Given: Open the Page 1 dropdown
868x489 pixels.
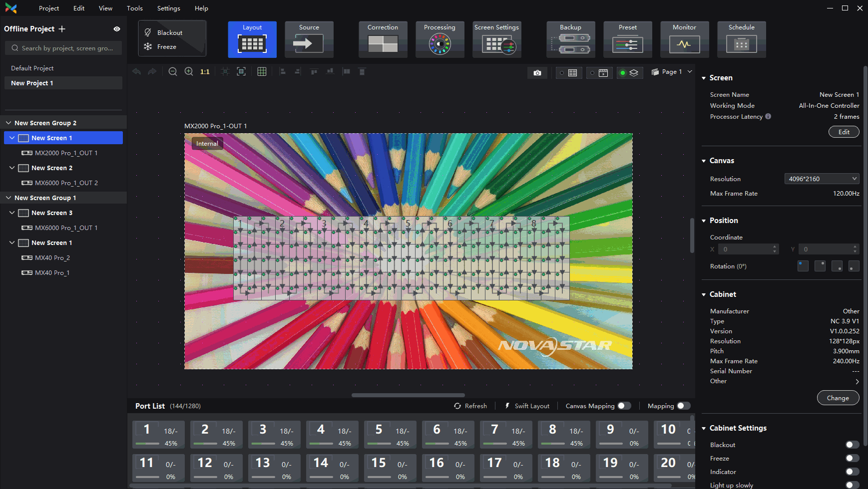Looking at the screenshot, I should [672, 72].
